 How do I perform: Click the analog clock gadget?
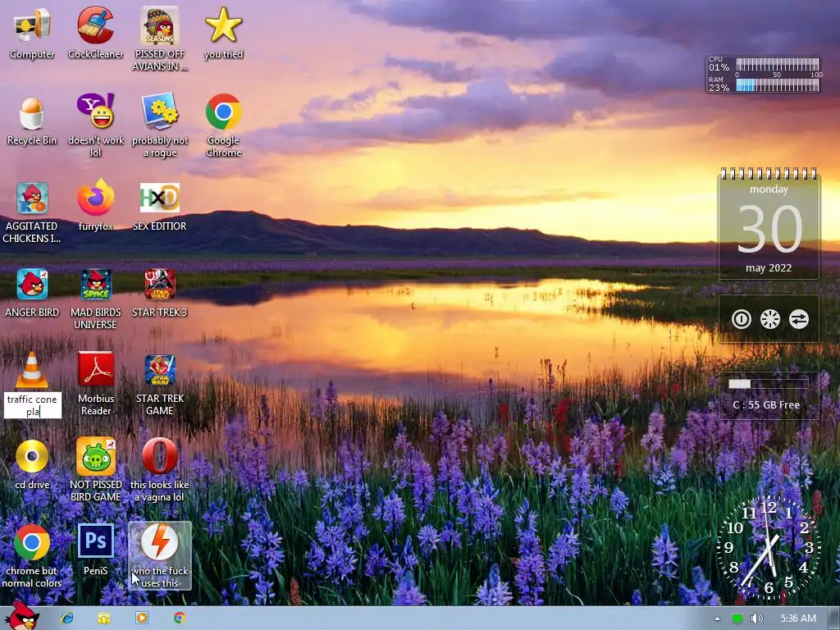[769, 546]
